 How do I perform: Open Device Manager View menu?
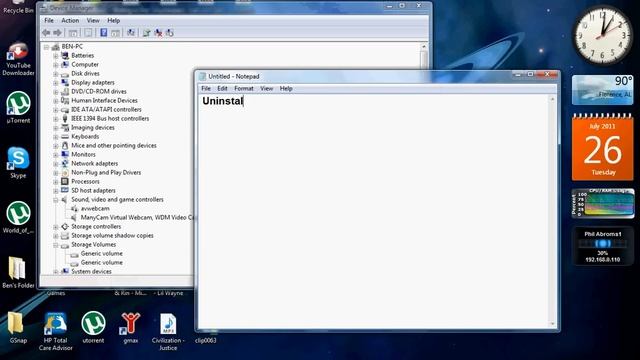click(x=93, y=20)
